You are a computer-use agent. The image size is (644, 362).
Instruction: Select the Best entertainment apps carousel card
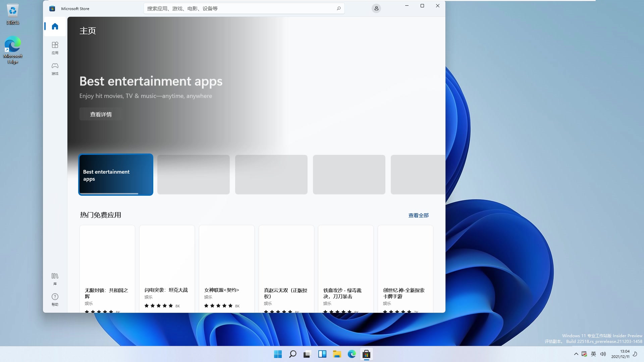point(115,175)
